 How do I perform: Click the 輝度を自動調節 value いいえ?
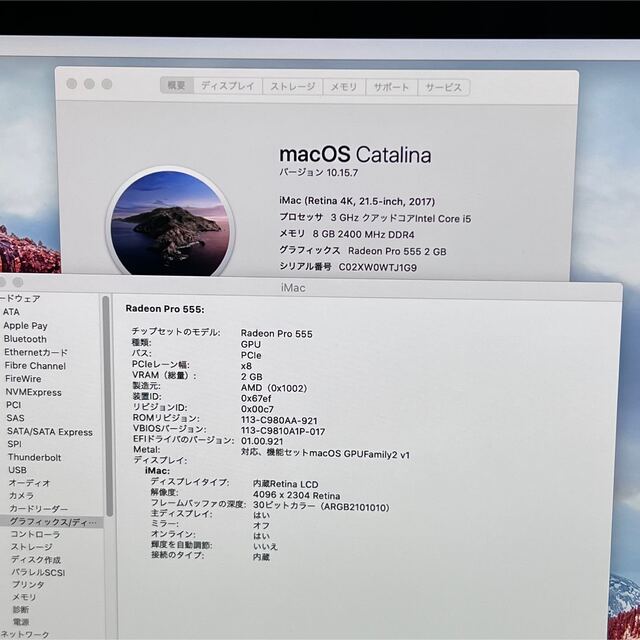[x=265, y=547]
